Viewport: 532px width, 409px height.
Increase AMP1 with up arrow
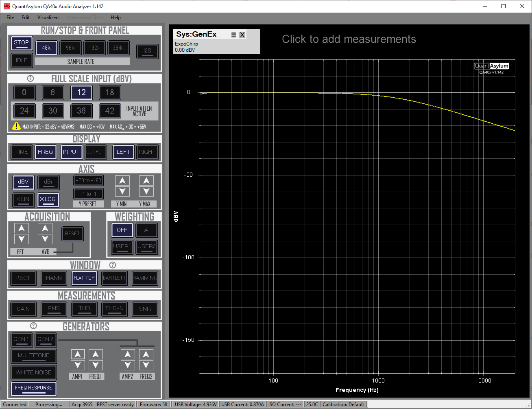78,354
